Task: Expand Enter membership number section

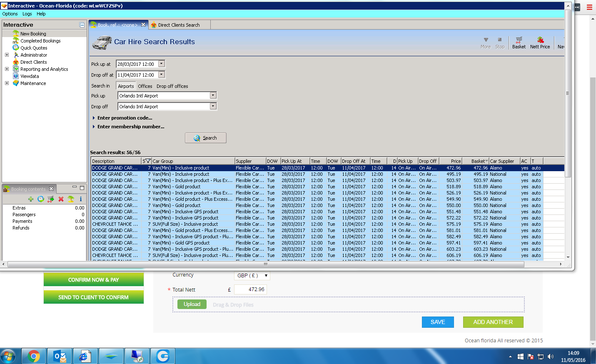Action: point(94,127)
